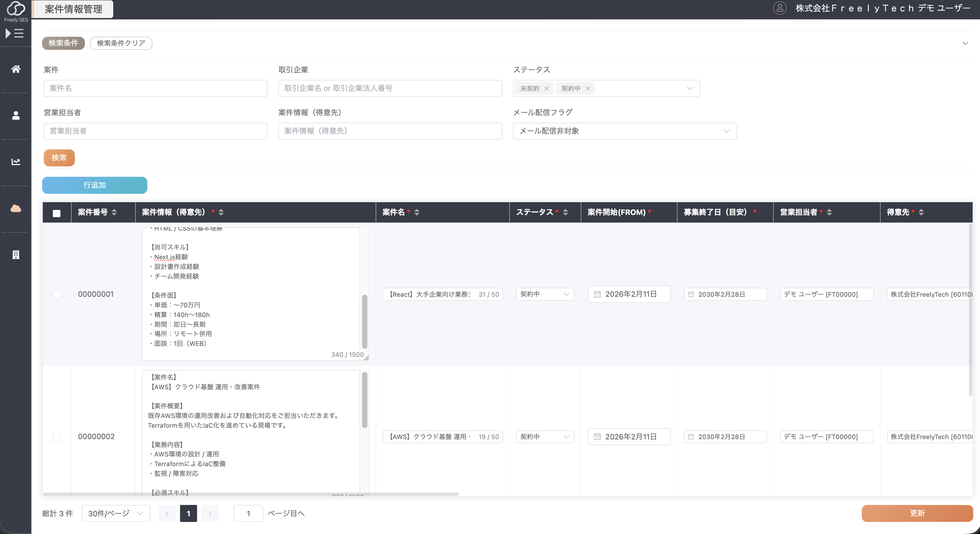This screenshot has height=534, width=980.
Task: Click the user avatar icon in header
Action: click(x=780, y=8)
